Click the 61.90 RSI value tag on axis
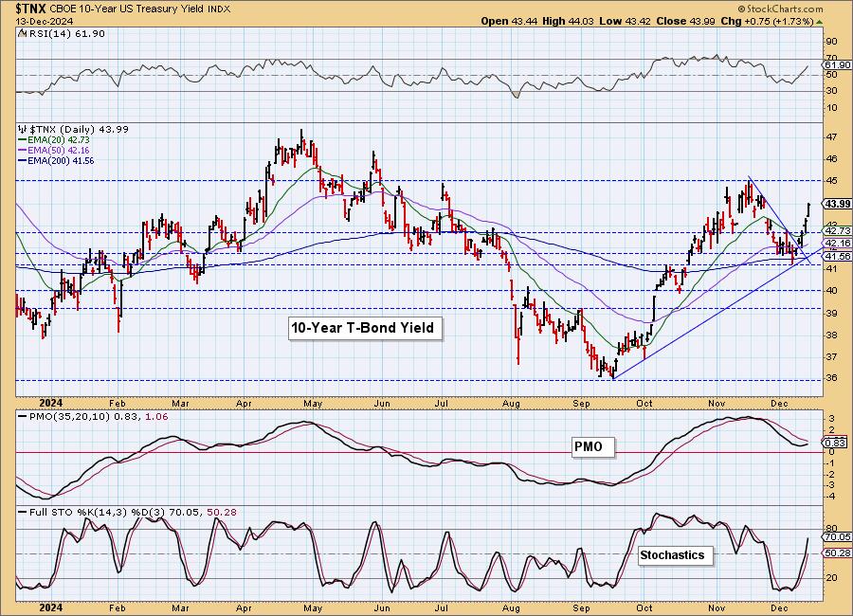 837,64
